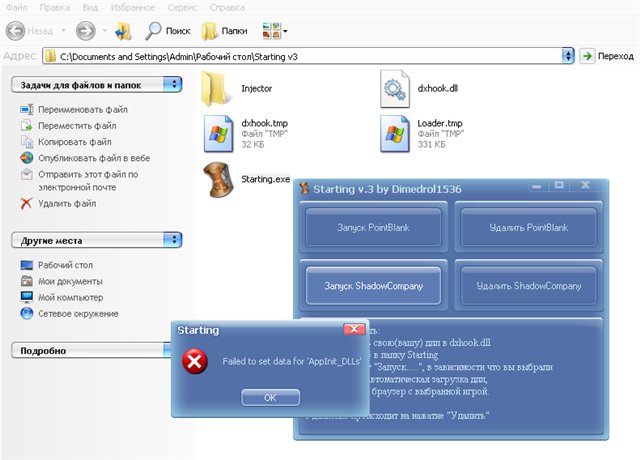This screenshot has height=460, width=640.
Task: Click OK in the Starting error dialog
Action: pyautogui.click(x=270, y=398)
